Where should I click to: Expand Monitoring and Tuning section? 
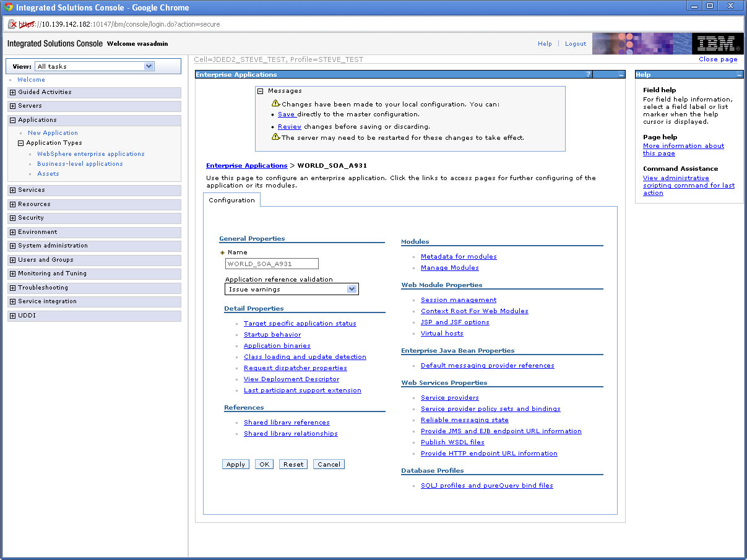tap(13, 274)
